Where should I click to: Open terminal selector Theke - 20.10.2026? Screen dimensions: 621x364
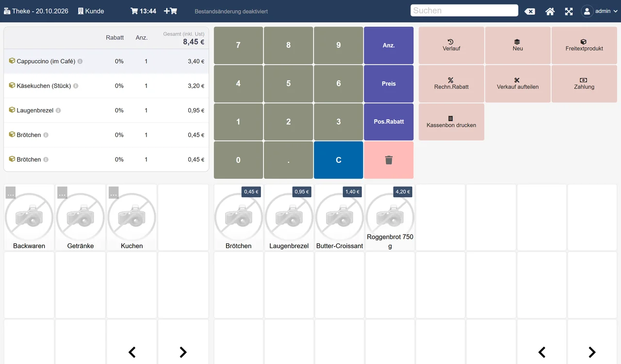[36, 11]
